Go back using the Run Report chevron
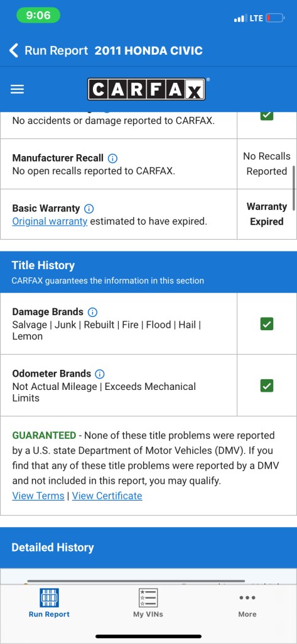The height and width of the screenshot is (644, 297). pos(14,51)
